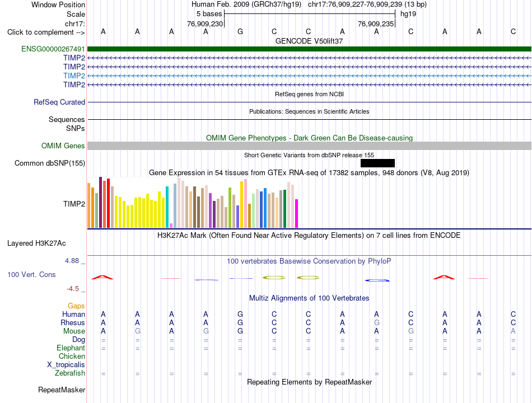Click 'Short Genetic Variants from dbSNP release 155'
532x403 pixels.
point(309,155)
